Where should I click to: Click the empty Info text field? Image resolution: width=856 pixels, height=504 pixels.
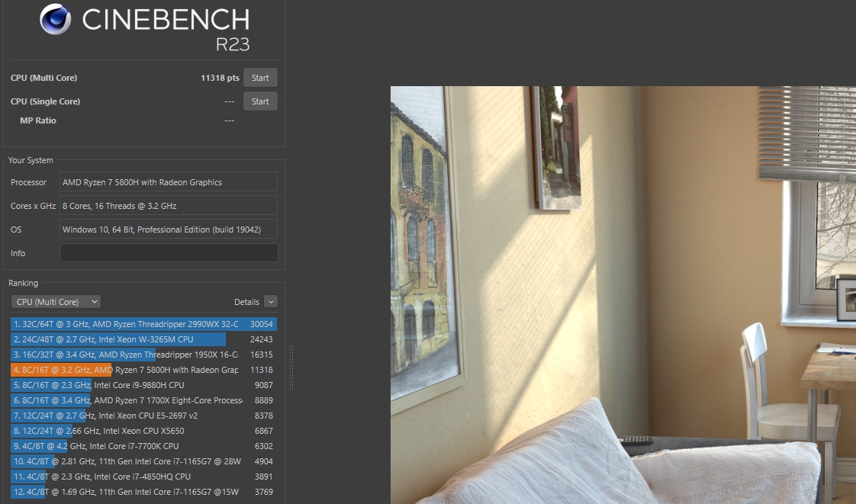(x=169, y=253)
